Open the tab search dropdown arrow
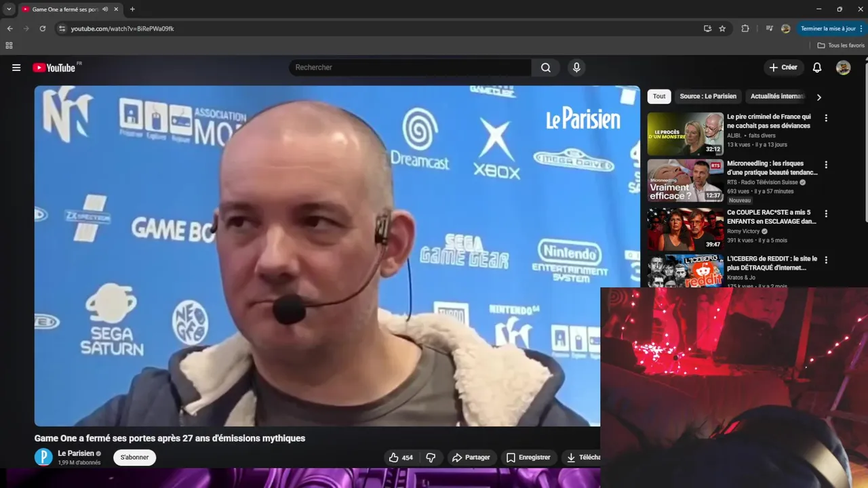 (x=9, y=9)
